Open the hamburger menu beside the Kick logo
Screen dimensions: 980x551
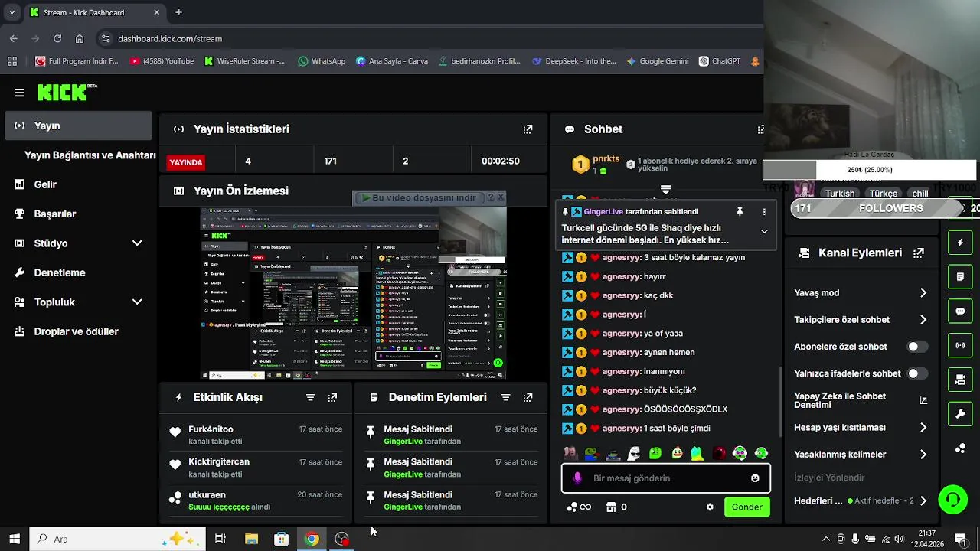point(19,93)
